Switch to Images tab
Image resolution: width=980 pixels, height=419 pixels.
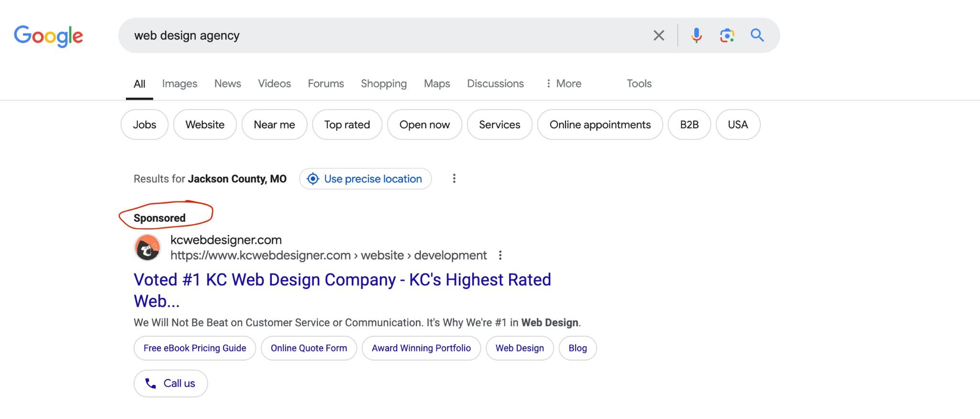179,84
